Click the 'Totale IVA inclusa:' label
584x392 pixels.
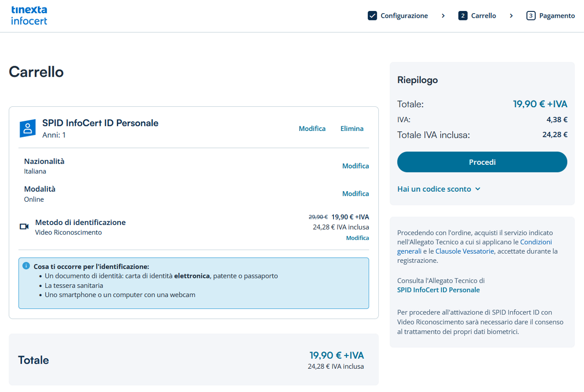point(433,135)
